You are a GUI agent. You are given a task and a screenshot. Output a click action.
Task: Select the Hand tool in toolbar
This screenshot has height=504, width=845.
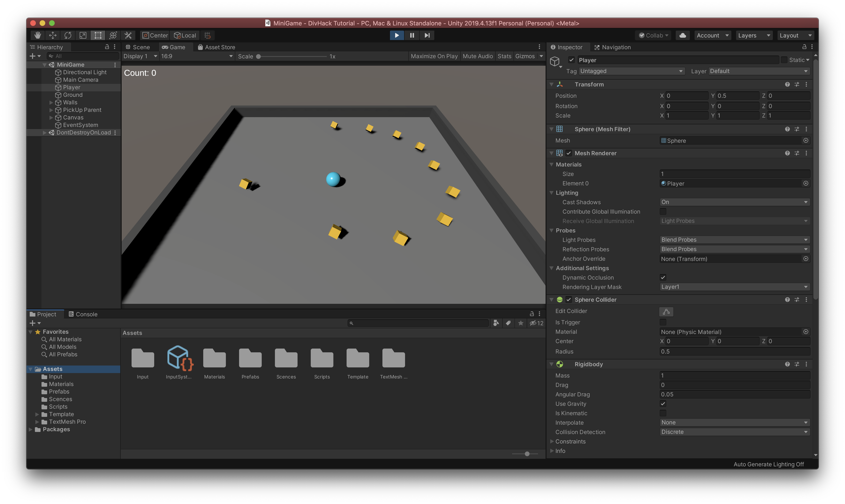38,35
